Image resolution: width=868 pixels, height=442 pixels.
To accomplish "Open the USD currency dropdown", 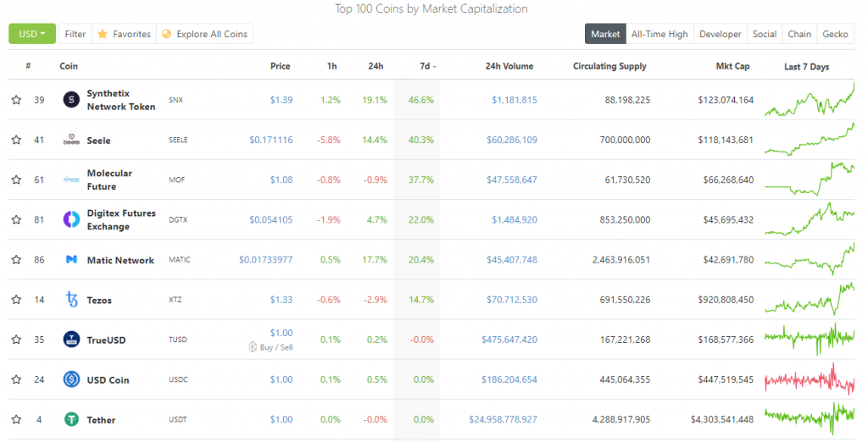I will (32, 34).
